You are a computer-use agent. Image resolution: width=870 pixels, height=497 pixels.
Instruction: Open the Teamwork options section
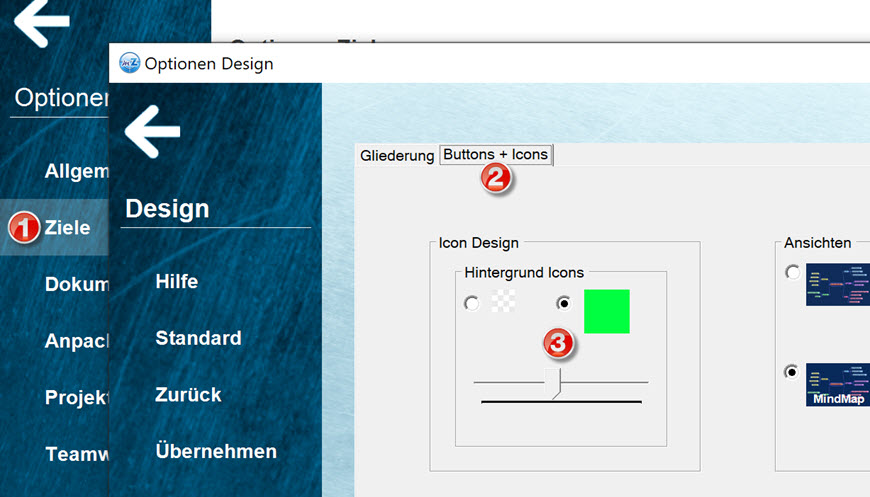[x=76, y=454]
